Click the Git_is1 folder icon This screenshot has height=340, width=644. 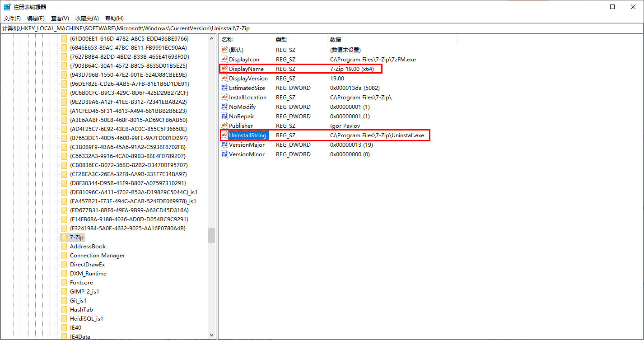64,300
